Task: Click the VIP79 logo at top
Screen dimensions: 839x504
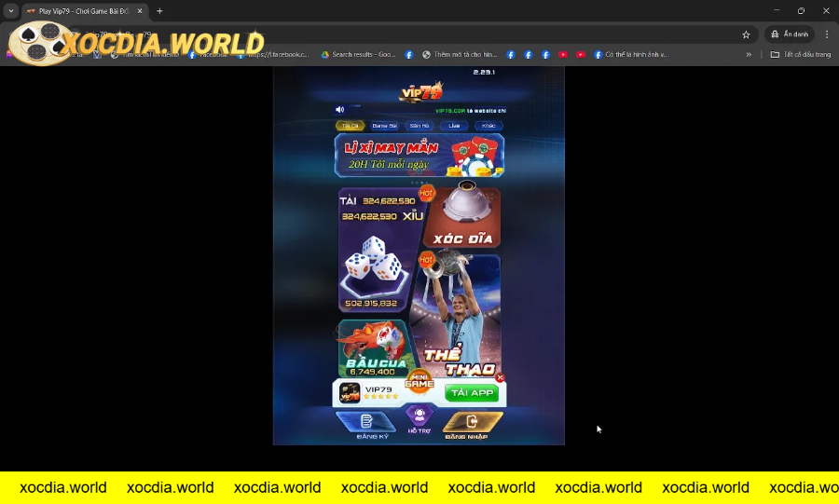Action: [x=421, y=92]
